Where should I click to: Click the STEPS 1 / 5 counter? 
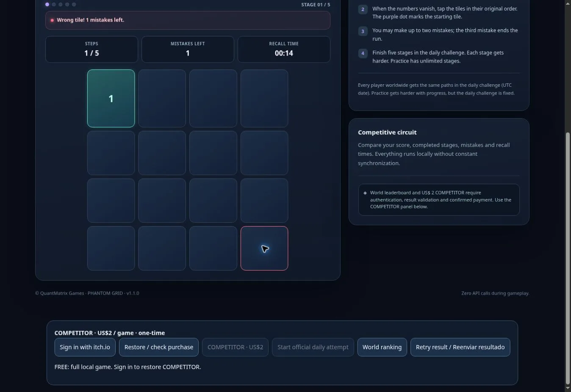click(91, 49)
